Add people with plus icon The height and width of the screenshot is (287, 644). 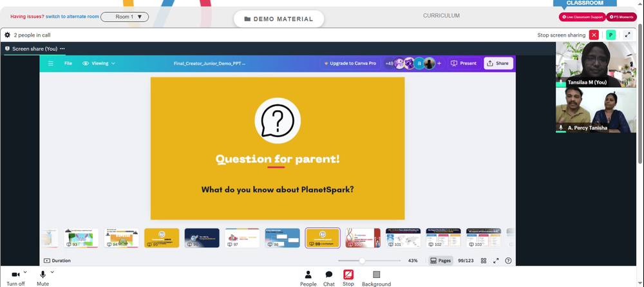439,63
